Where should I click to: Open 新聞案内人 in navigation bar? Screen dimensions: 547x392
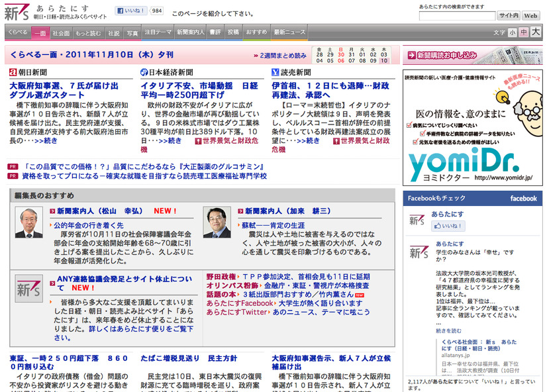coord(191,32)
